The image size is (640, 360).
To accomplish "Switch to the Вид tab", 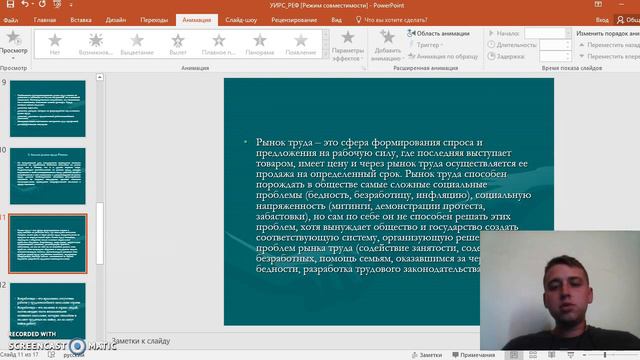I will click(336, 20).
